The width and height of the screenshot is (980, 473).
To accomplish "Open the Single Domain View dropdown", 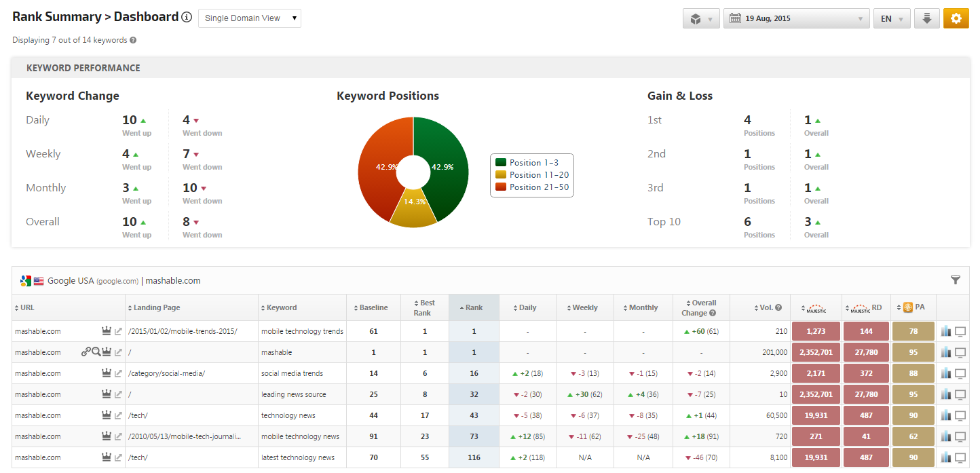I will 249,18.
